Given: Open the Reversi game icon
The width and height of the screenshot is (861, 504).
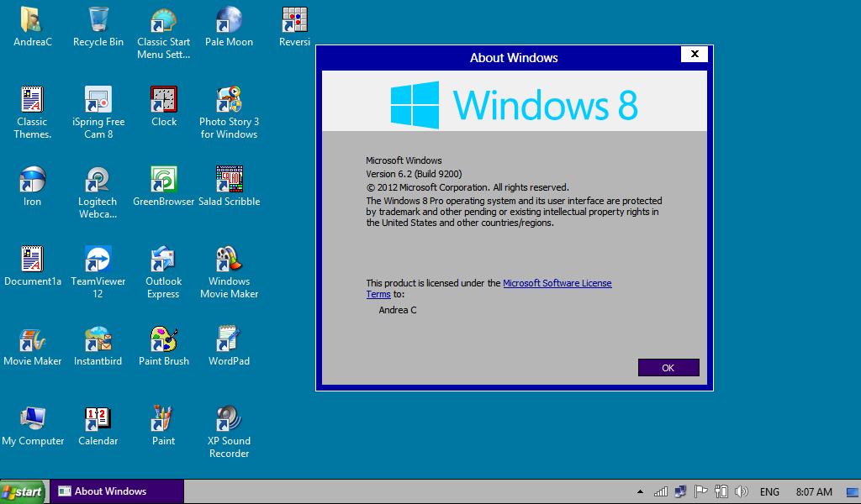Looking at the screenshot, I should click(295, 20).
